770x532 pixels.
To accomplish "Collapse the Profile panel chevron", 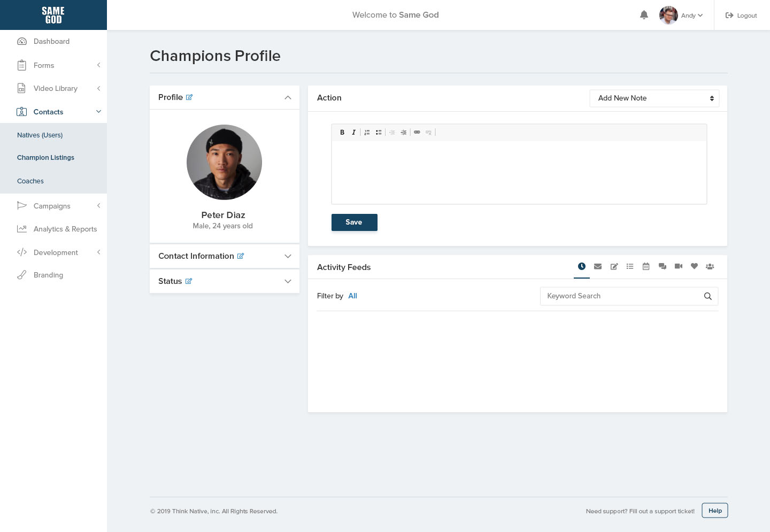I will tap(288, 97).
